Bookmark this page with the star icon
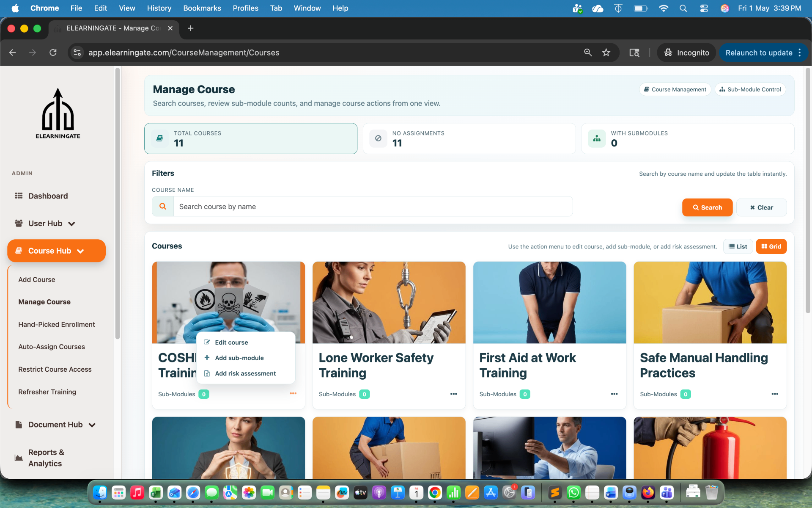This screenshot has width=812, height=508. click(606, 52)
